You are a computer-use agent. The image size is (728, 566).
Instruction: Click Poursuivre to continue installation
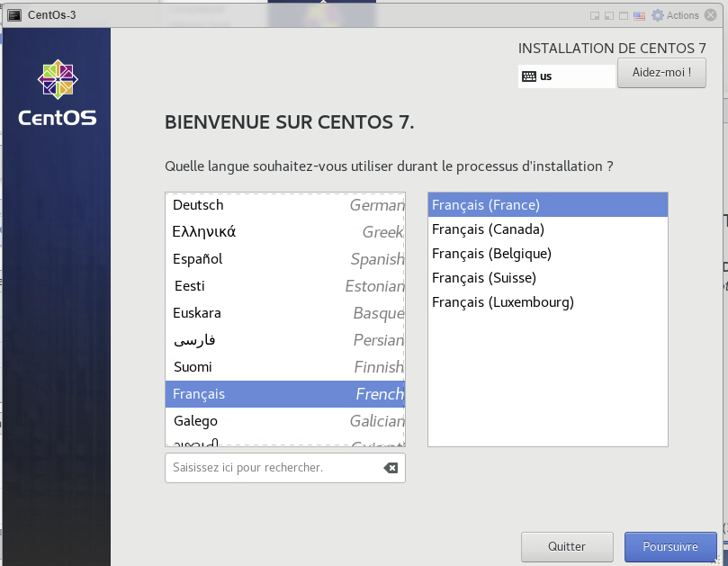click(670, 546)
